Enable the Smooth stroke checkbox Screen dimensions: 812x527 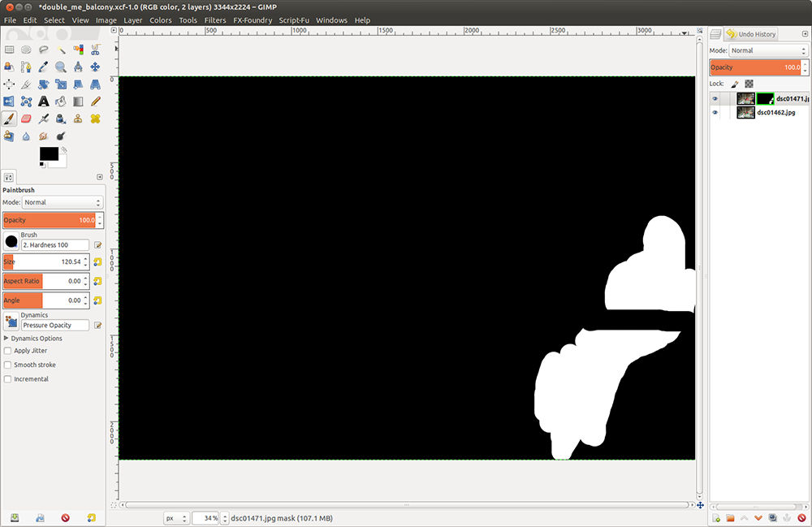click(8, 365)
